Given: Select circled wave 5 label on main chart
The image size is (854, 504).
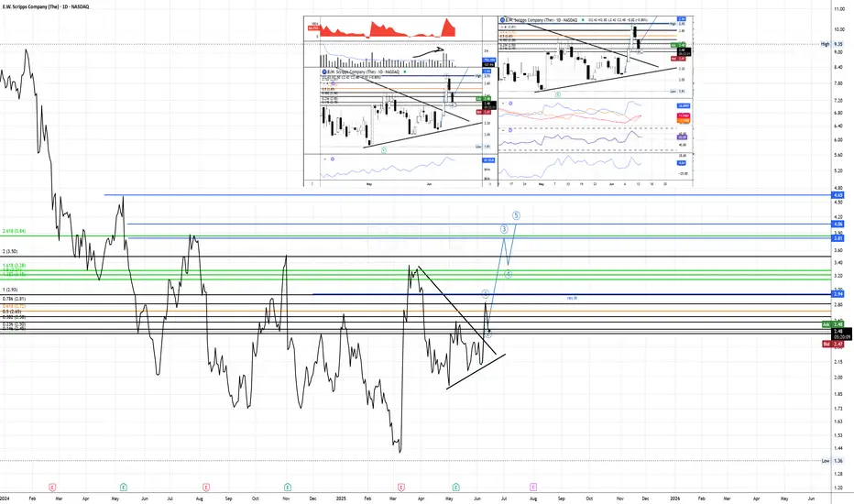Looking at the screenshot, I should 516,215.
